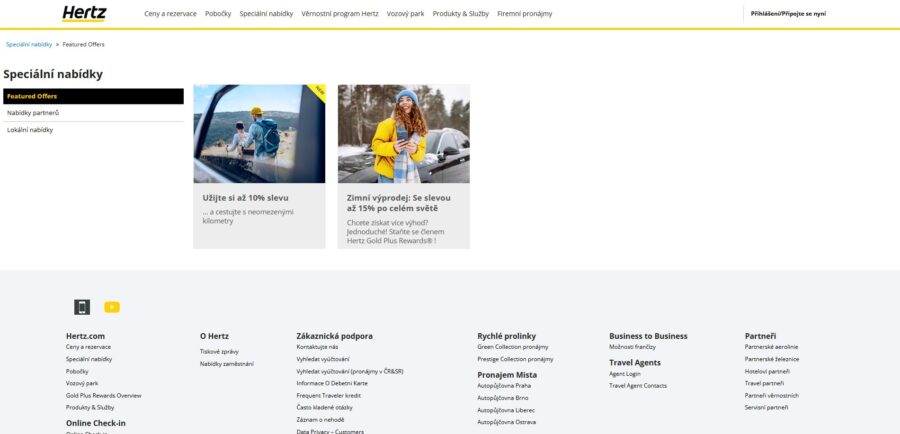Open the hikers offer image
Screen dimensions: 900x434
(259, 134)
